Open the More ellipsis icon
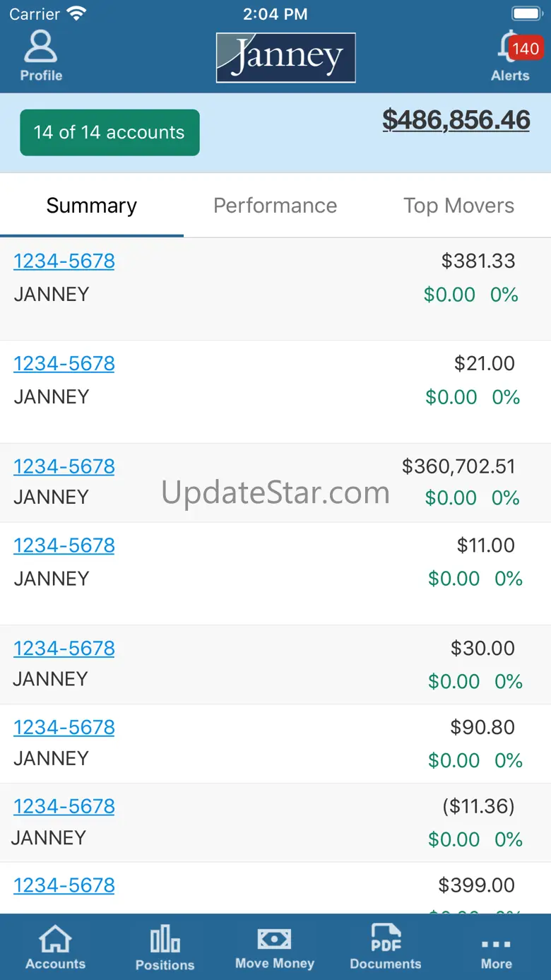The width and height of the screenshot is (551, 980). point(496,944)
